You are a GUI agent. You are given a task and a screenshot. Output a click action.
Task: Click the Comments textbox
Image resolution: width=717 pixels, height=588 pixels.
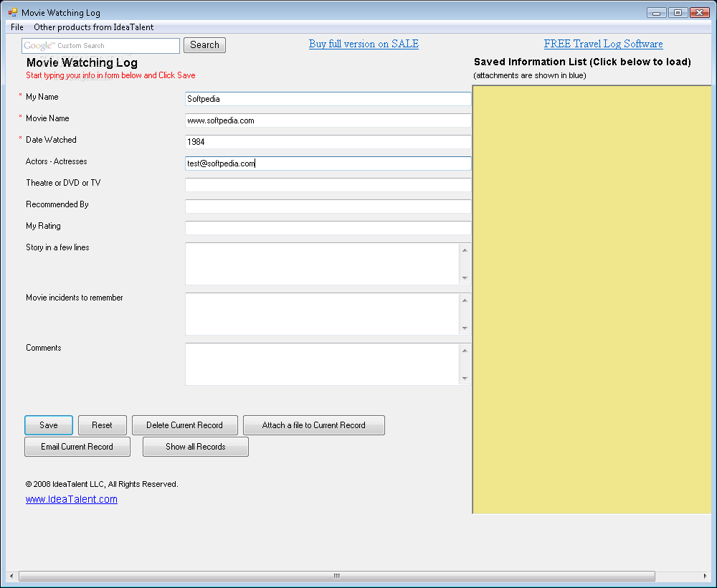tap(323, 364)
